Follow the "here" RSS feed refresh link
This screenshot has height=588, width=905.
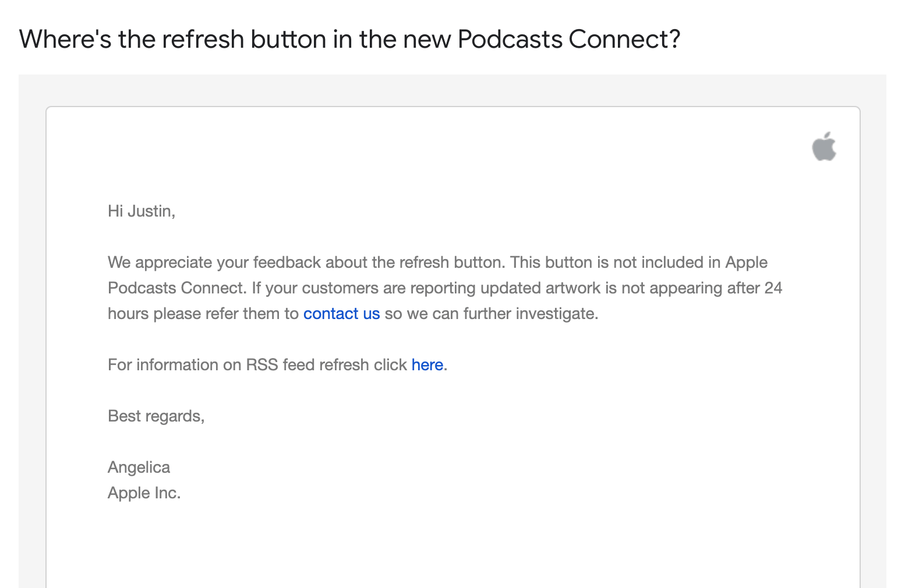coord(427,365)
